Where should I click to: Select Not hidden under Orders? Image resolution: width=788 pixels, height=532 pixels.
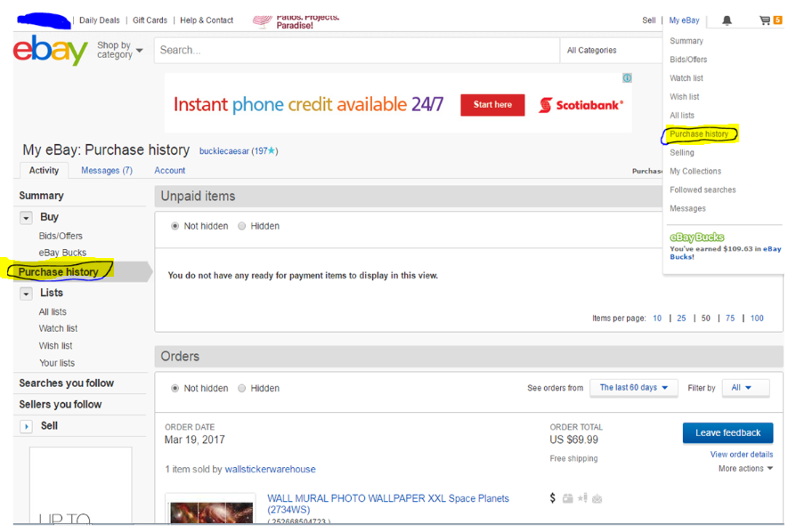(175, 388)
